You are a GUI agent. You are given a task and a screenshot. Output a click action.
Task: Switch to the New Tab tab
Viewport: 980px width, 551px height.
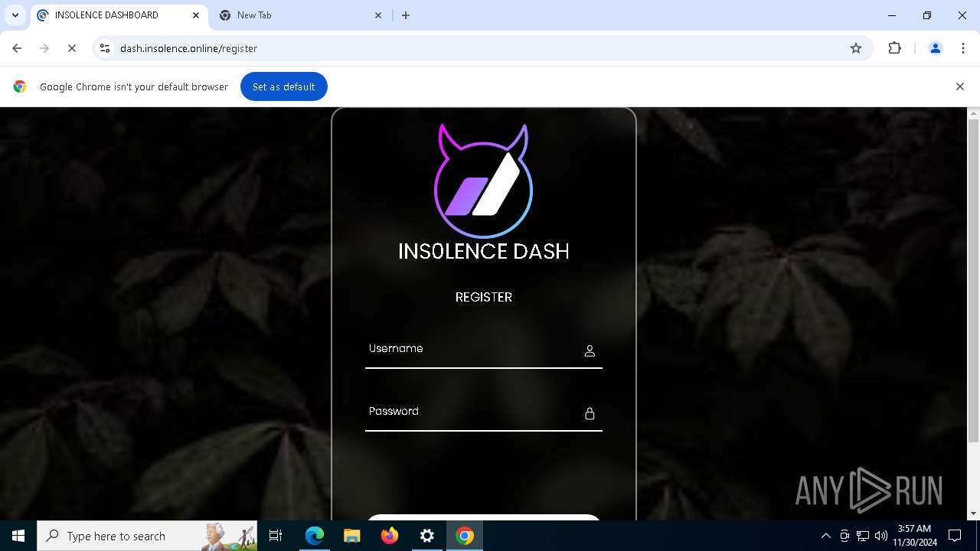(301, 15)
